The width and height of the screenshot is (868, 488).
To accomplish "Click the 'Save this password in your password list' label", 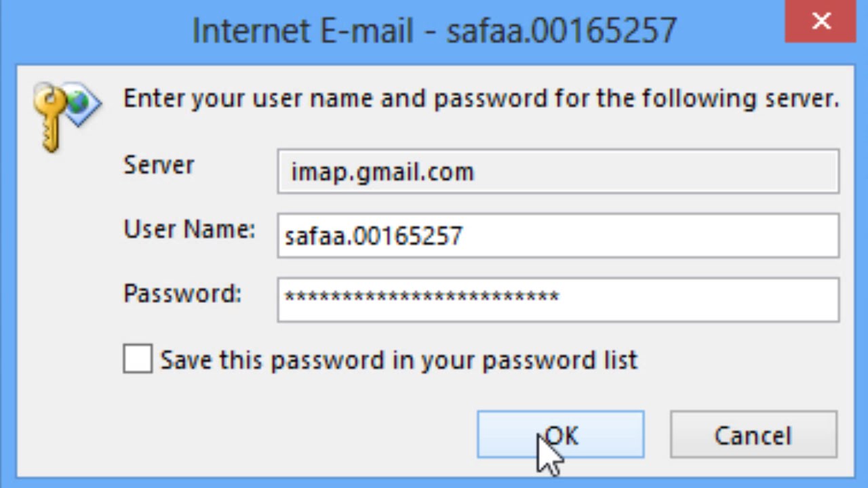I will pos(399,360).
